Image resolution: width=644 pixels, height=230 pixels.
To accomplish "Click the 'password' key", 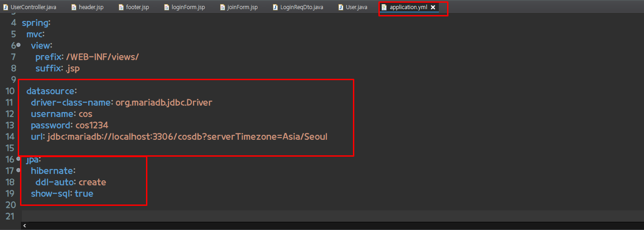I will [51, 125].
